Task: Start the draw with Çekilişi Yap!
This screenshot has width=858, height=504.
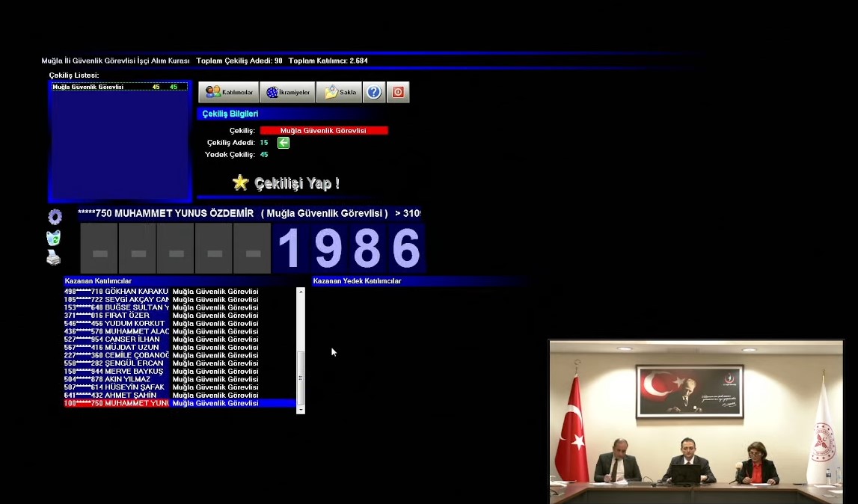Action: [286, 183]
